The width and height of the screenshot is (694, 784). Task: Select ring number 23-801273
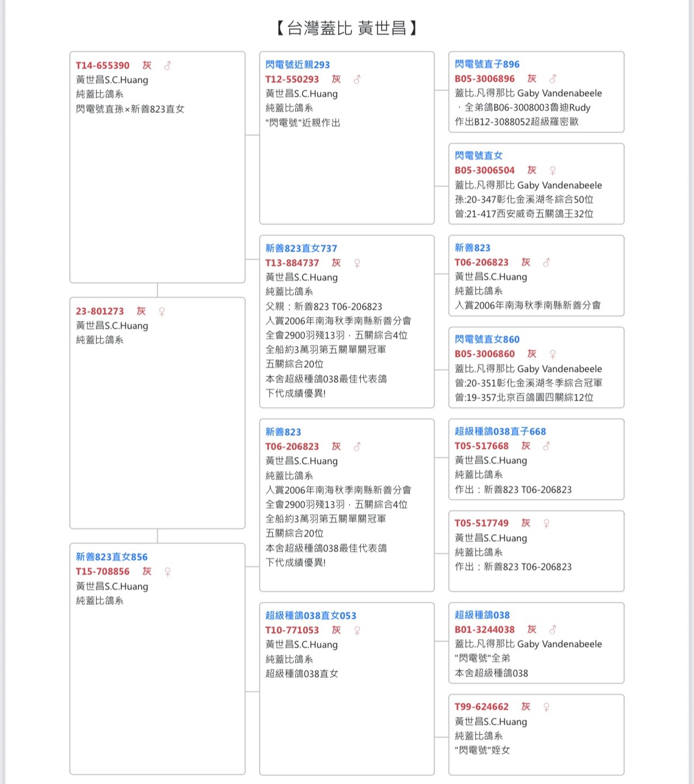(100, 311)
